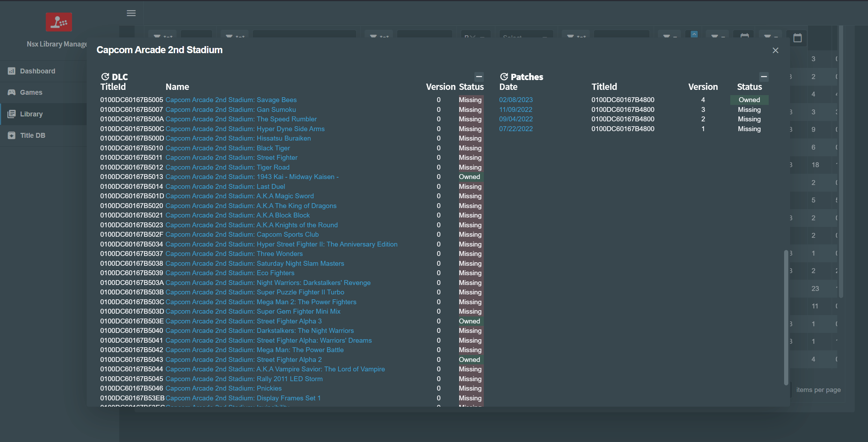This screenshot has width=868, height=442.
Task: Open the Last Duel DLC link
Action: pyautogui.click(x=225, y=186)
